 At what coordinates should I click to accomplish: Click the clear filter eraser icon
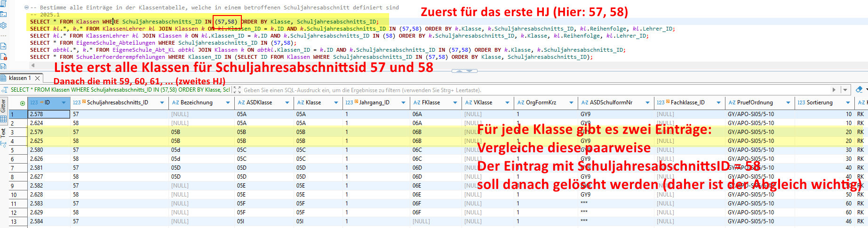coord(859,89)
